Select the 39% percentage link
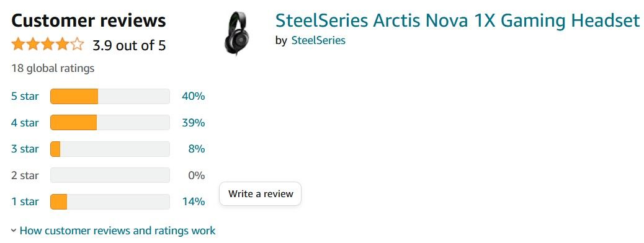Image resolution: width=644 pixels, height=243 pixels. [x=194, y=123]
